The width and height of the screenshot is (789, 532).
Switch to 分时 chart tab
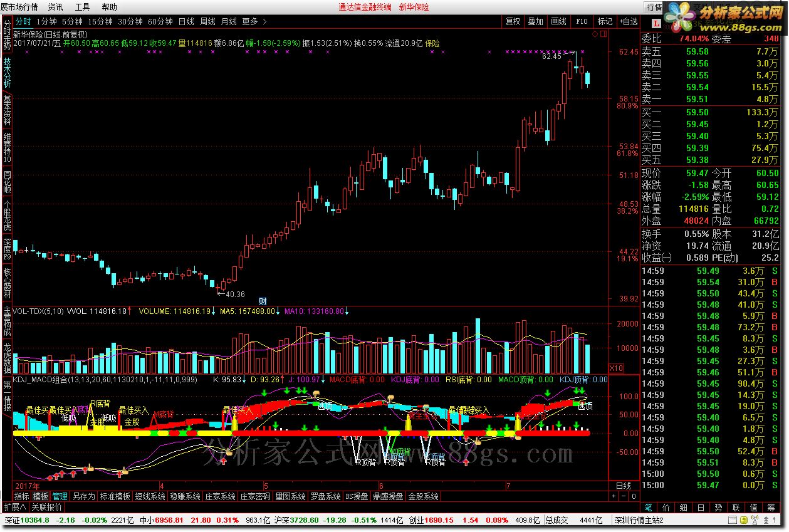(23, 21)
